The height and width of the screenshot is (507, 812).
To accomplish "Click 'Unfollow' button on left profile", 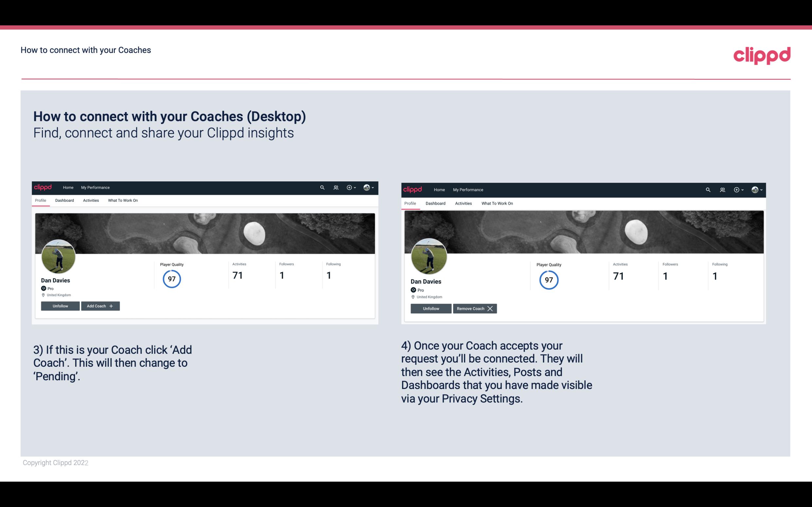I will (60, 306).
